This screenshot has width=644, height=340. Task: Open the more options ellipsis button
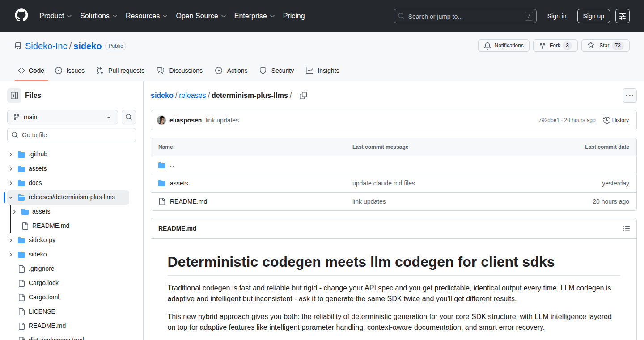[630, 96]
